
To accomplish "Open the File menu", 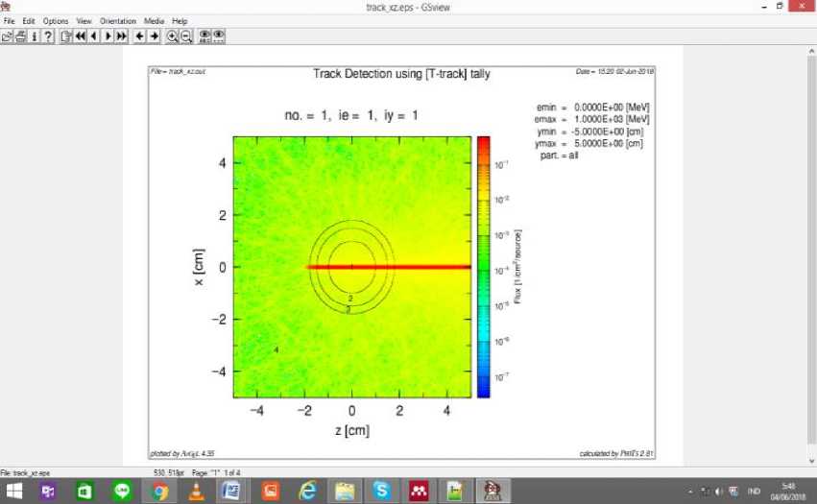I will point(10,21).
